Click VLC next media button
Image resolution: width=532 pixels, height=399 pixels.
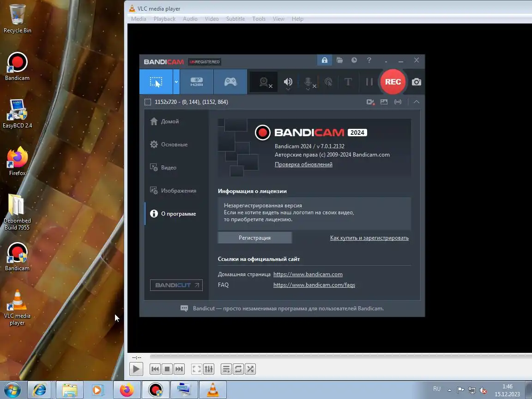pos(179,369)
